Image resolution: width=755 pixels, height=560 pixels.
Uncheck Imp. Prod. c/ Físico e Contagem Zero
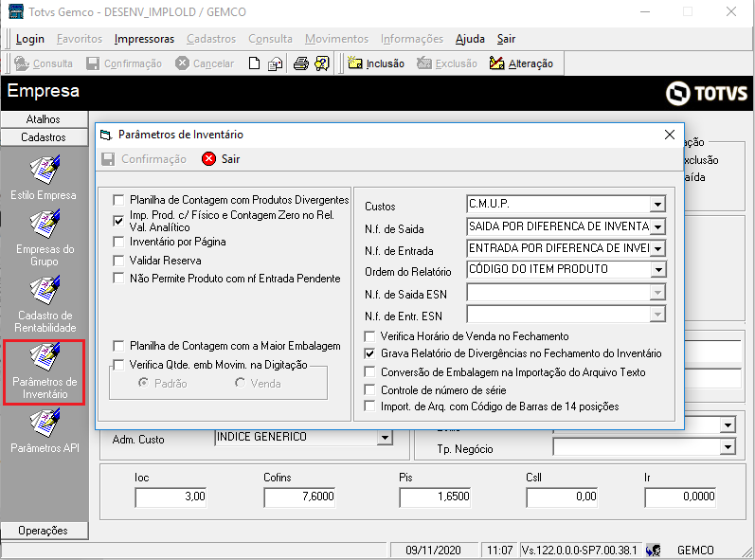point(118,221)
